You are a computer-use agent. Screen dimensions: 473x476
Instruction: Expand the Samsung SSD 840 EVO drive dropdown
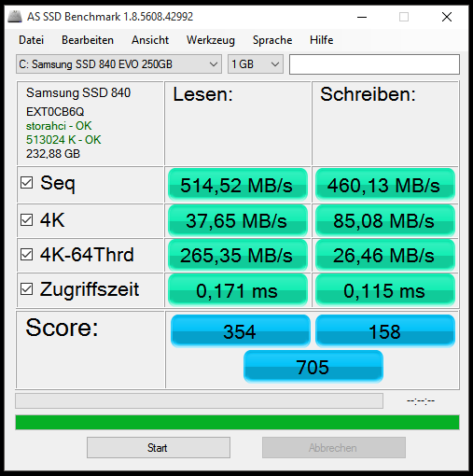click(118, 64)
